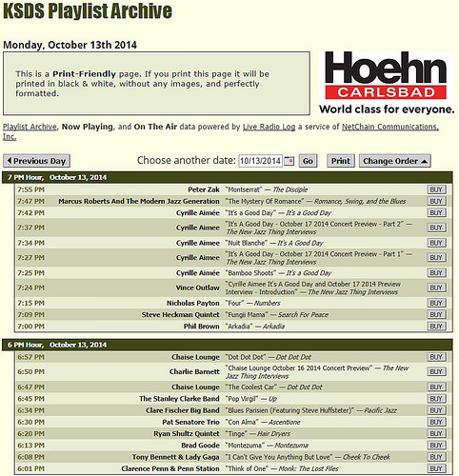Buy Peter Zak's Montserrat track
This screenshot has width=459, height=476.
436,189
